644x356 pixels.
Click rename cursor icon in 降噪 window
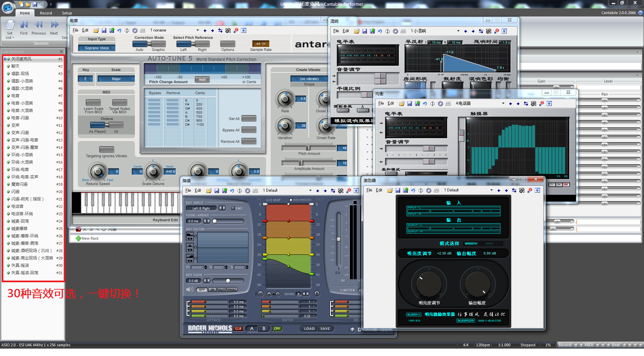tap(239, 191)
